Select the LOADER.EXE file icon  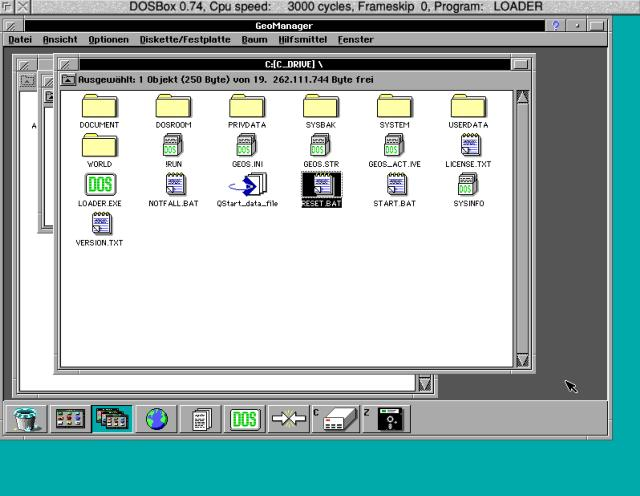[99, 185]
